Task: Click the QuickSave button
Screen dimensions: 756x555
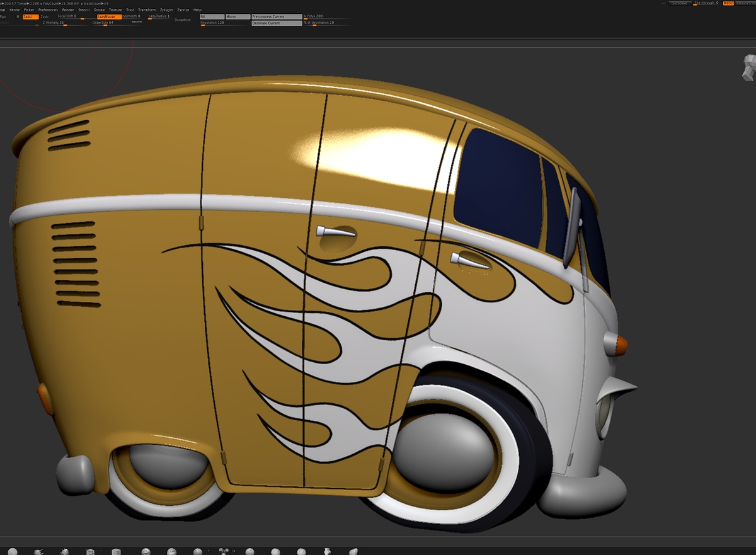Action: (679, 3)
